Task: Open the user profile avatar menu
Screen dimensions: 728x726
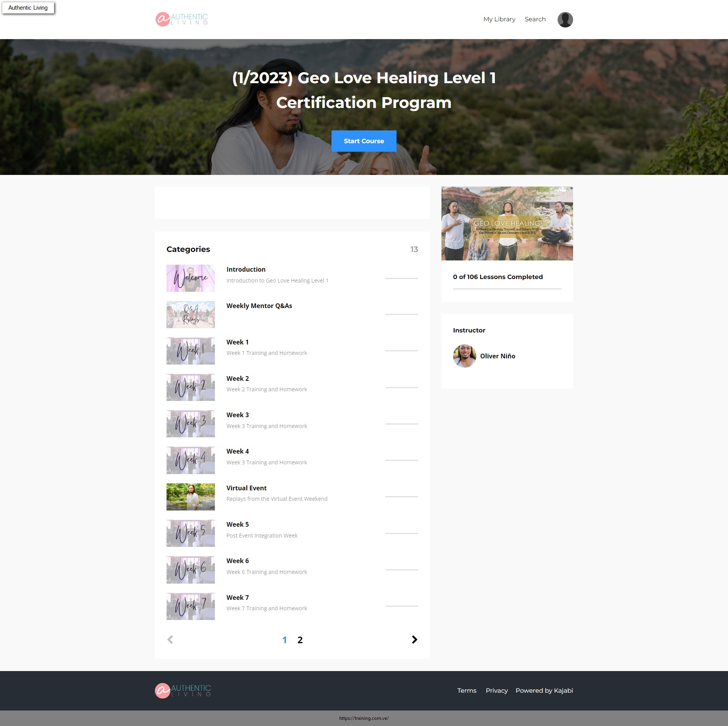Action: (x=565, y=20)
